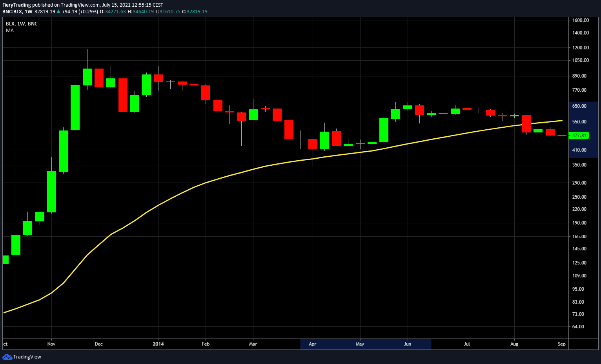Image resolution: width=601 pixels, height=364 pixels.
Task: Click the TradingView cloud logo icon
Action: (7, 357)
